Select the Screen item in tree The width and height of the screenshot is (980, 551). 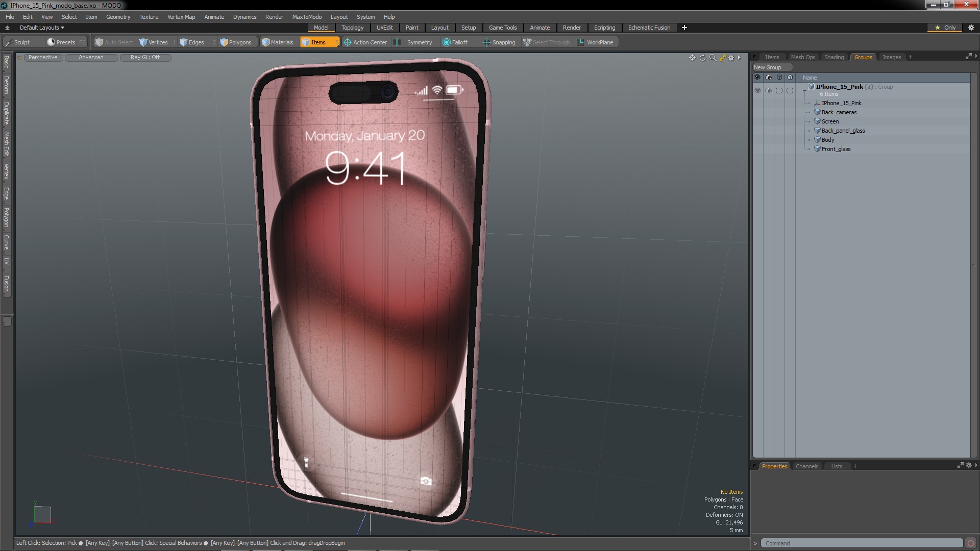tap(830, 121)
